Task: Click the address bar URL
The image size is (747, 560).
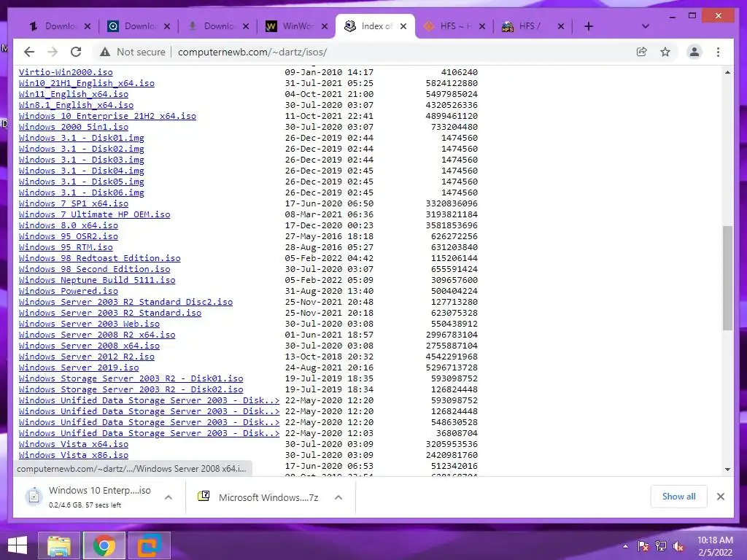Action: pyautogui.click(x=252, y=52)
